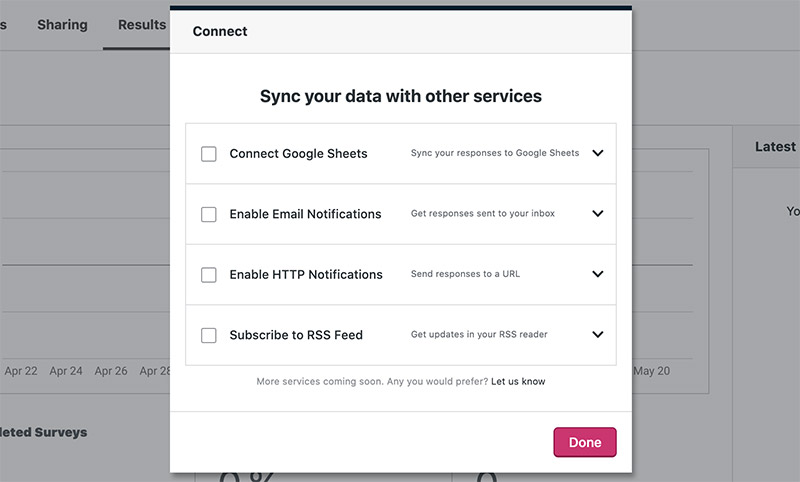This screenshot has height=482, width=800.
Task: Click 'Get updates in your RSS reader' text
Action: (479, 335)
